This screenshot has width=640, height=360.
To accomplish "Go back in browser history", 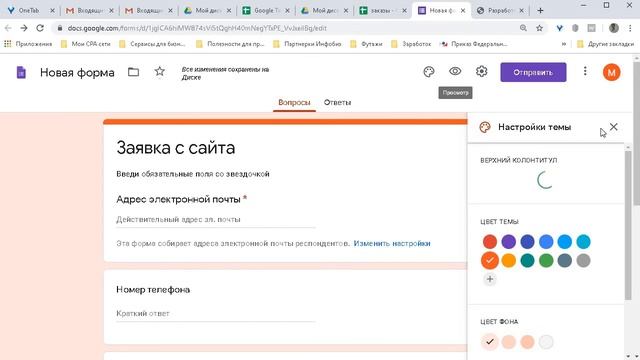I will click(x=8, y=28).
